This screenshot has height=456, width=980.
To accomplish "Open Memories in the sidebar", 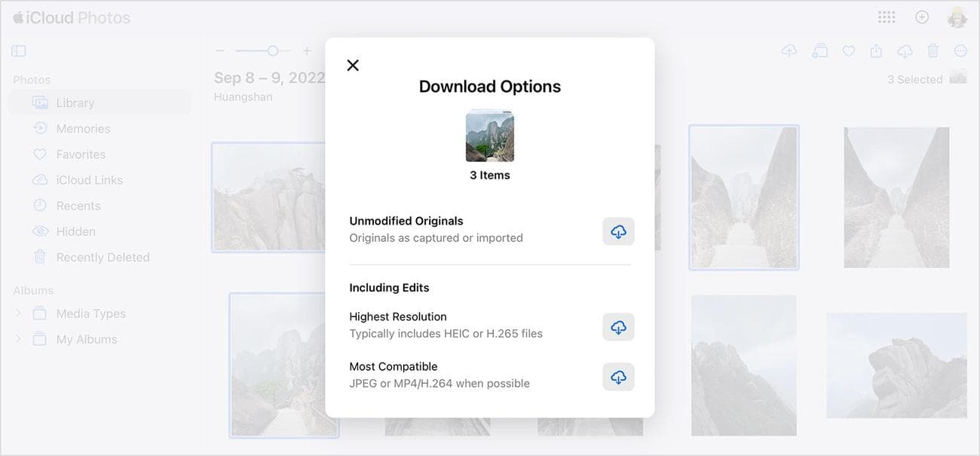I will 83,129.
